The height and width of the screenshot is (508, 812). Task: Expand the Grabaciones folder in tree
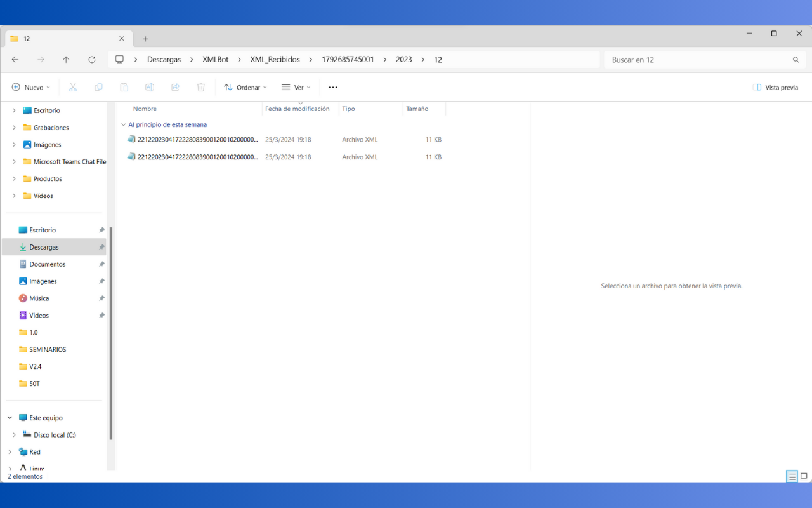pos(14,128)
